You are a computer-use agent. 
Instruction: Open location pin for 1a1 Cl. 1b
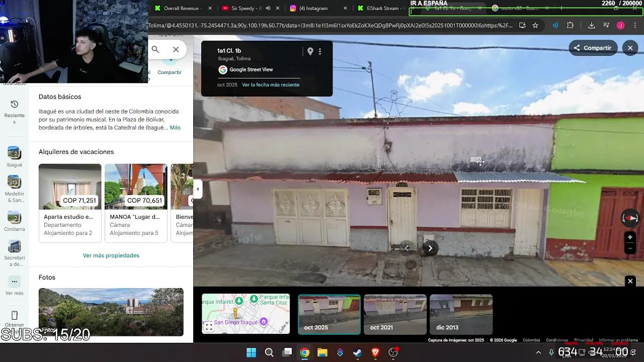[x=310, y=51]
